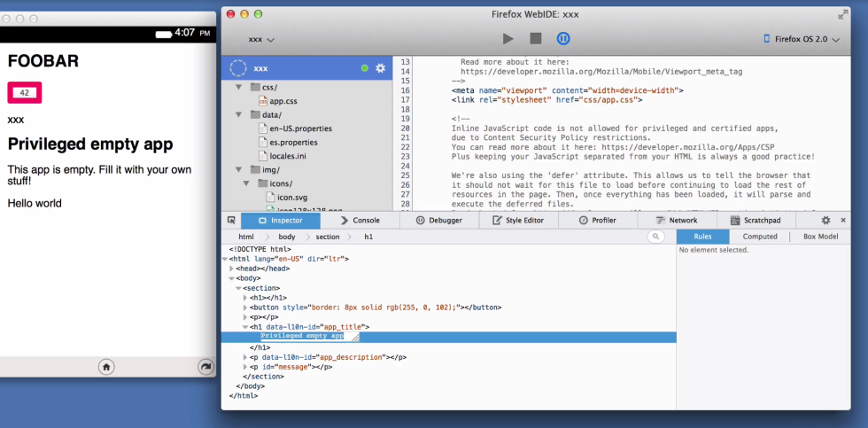
Task: Click the html breadcrumb
Action: pos(246,237)
